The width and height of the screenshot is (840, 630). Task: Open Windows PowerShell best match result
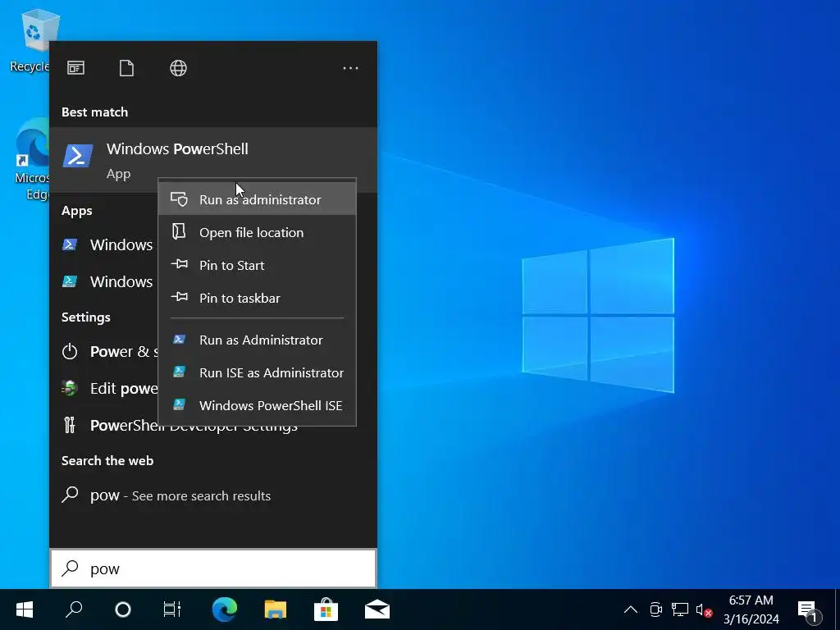(x=213, y=160)
